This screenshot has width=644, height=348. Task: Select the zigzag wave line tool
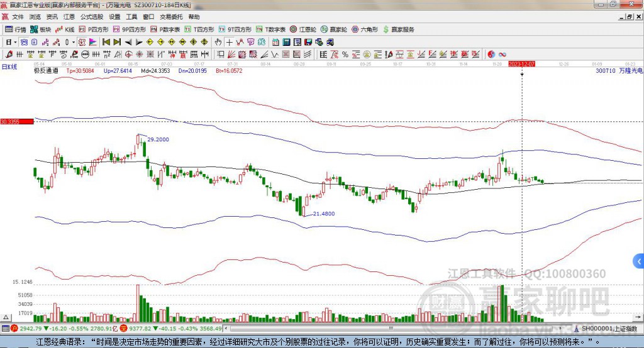pos(274,54)
